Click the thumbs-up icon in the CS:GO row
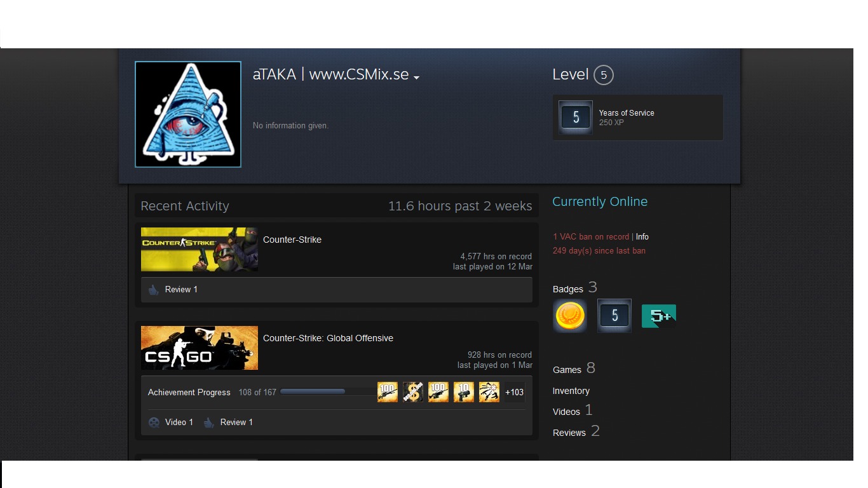 click(x=209, y=423)
